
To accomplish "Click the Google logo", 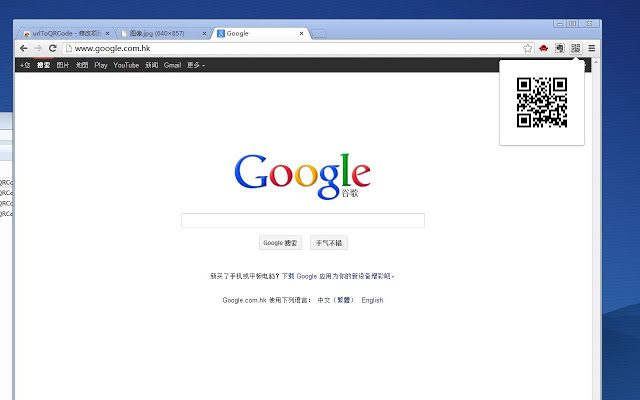I will point(302,176).
